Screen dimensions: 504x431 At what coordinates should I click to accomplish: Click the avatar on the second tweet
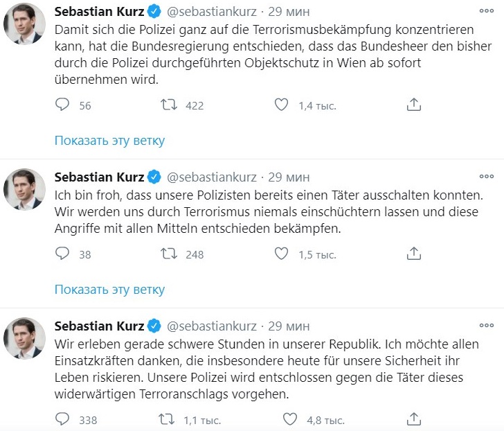pyautogui.click(x=25, y=190)
